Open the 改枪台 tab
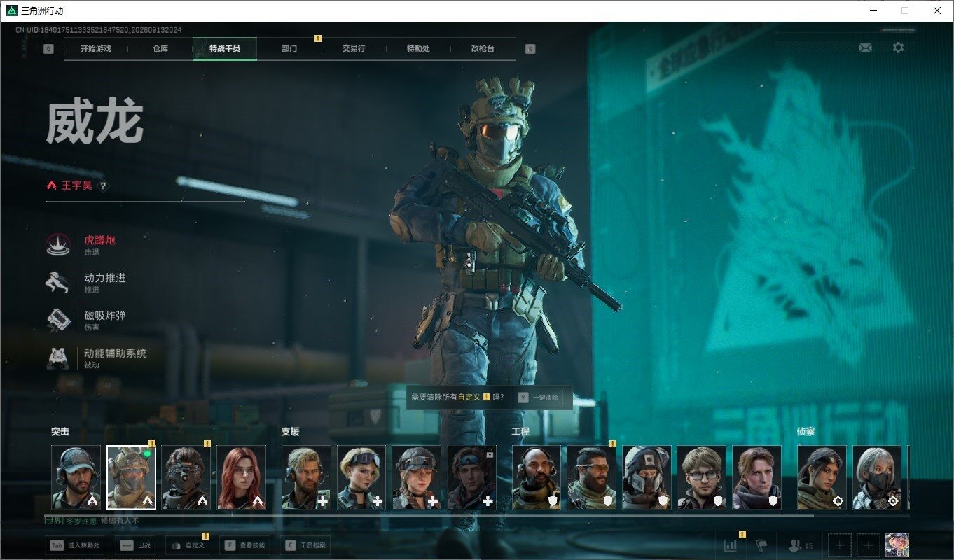The height and width of the screenshot is (560, 954). click(x=483, y=49)
